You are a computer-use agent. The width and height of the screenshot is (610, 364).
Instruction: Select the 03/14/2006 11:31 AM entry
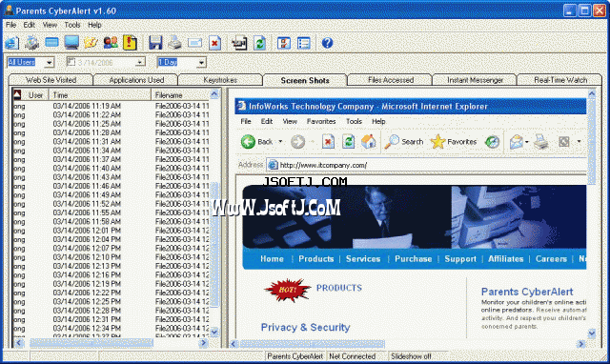click(x=111, y=142)
